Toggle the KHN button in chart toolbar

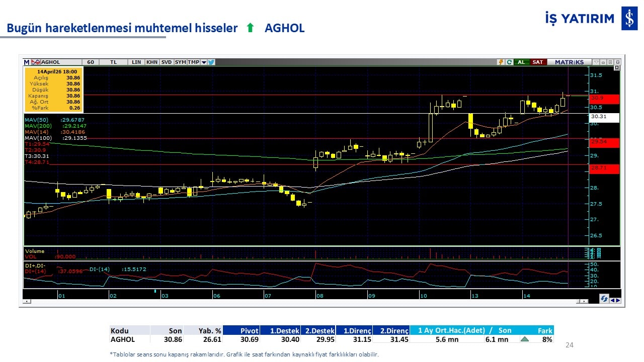click(x=151, y=62)
